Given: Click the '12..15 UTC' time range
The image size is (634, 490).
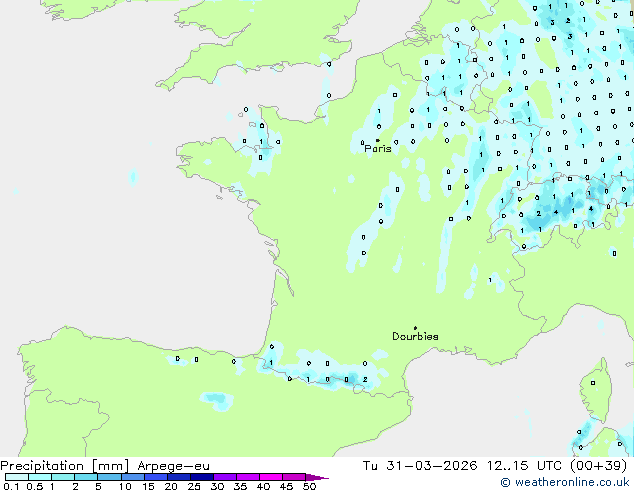Looking at the screenshot, I should click(524, 465).
